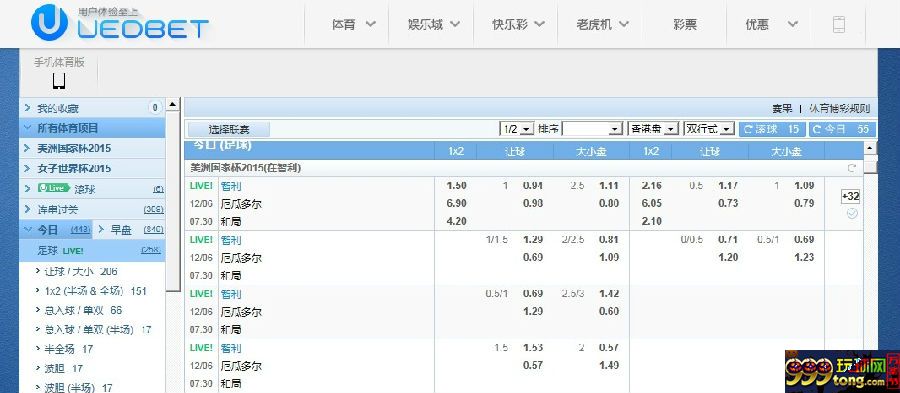Image resolution: width=900 pixels, height=393 pixels.
Task: Refresh the 今日 55 list
Action: point(842,129)
